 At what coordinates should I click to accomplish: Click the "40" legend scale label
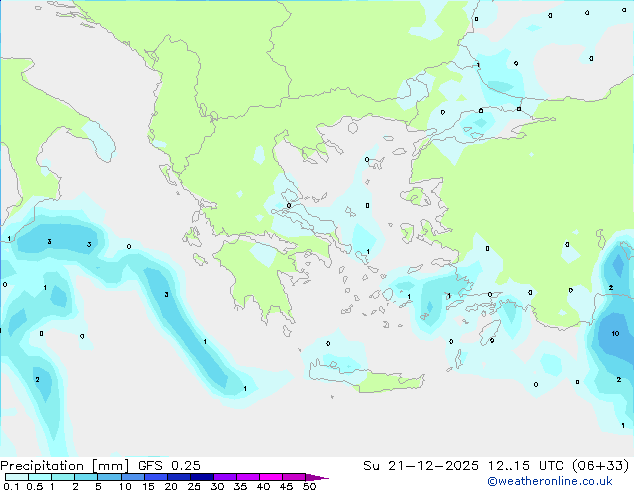(x=263, y=486)
